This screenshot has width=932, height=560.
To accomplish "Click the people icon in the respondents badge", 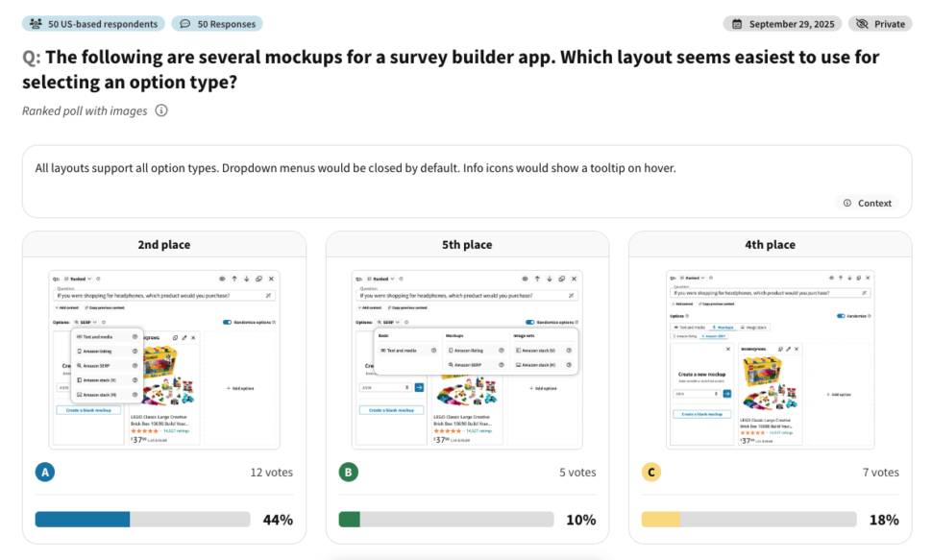I will coord(36,24).
